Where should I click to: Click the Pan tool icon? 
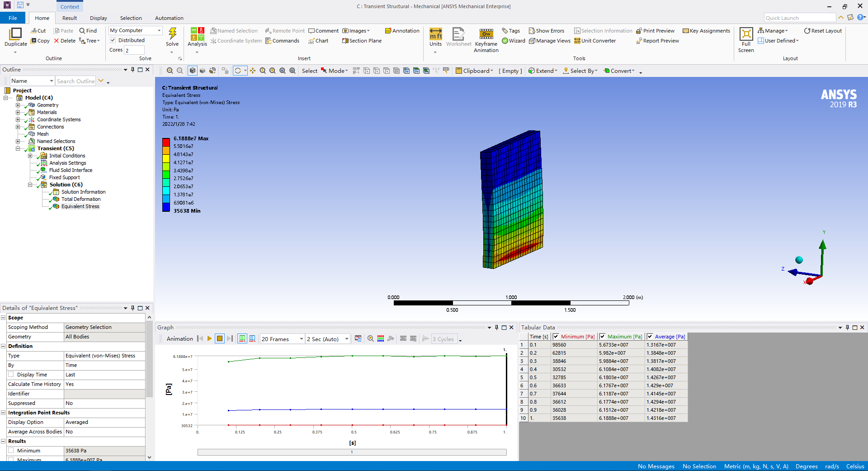tap(253, 71)
